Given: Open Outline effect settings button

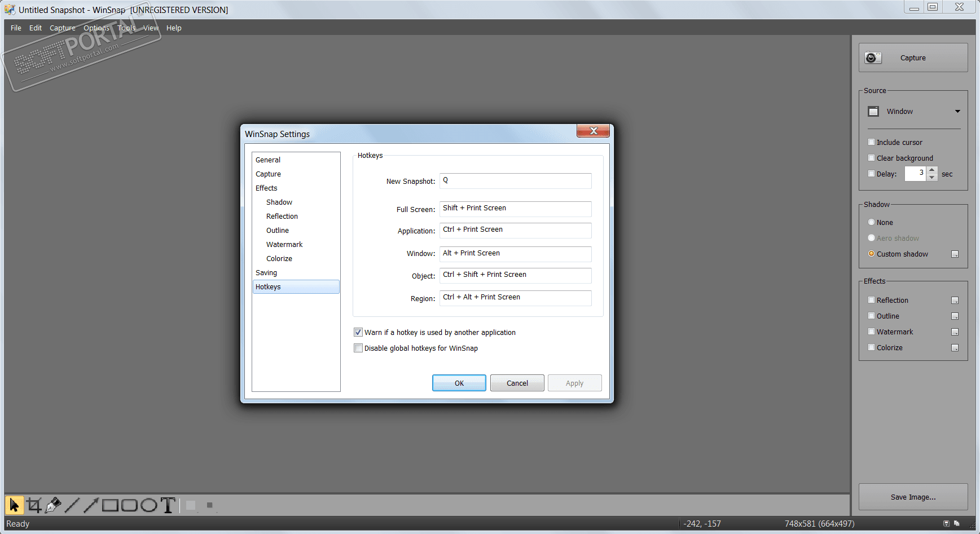Looking at the screenshot, I should [955, 316].
